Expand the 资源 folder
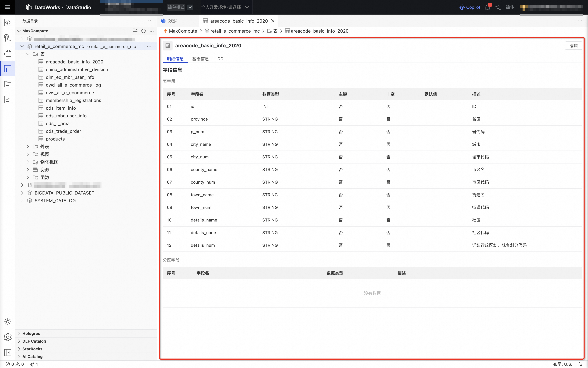This screenshot has width=588, height=368. coord(28,170)
